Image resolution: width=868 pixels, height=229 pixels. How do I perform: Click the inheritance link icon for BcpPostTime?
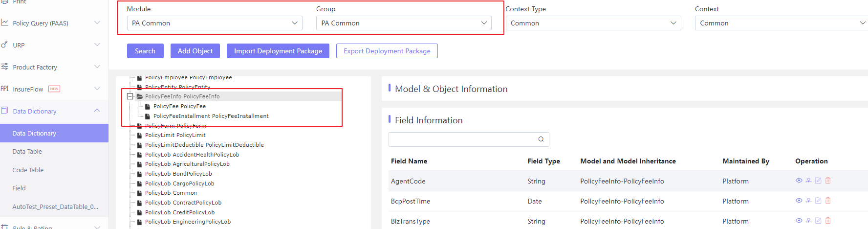808,201
